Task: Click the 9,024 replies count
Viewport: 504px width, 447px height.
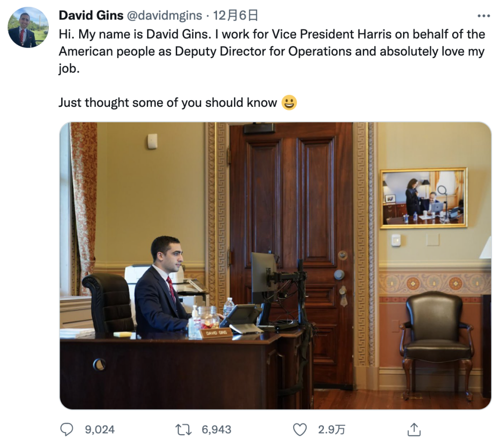Action: click(100, 430)
